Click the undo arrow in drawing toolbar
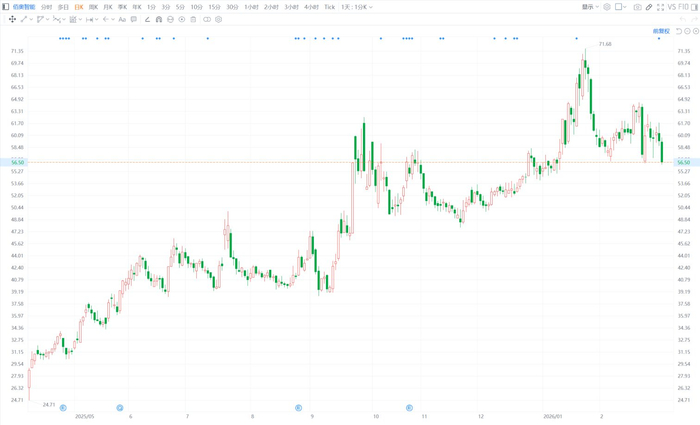Viewport: 700px width, 425px height. pos(683,19)
